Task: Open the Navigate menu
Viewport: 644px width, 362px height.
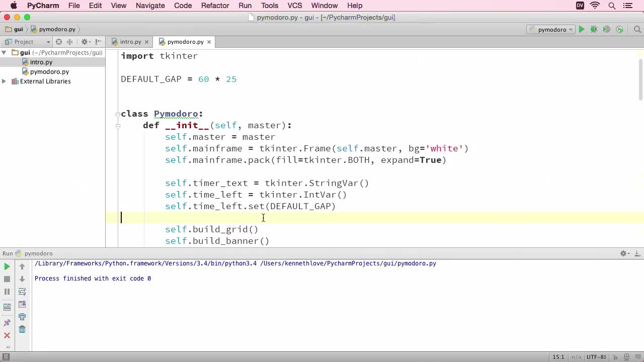Action: (150, 6)
